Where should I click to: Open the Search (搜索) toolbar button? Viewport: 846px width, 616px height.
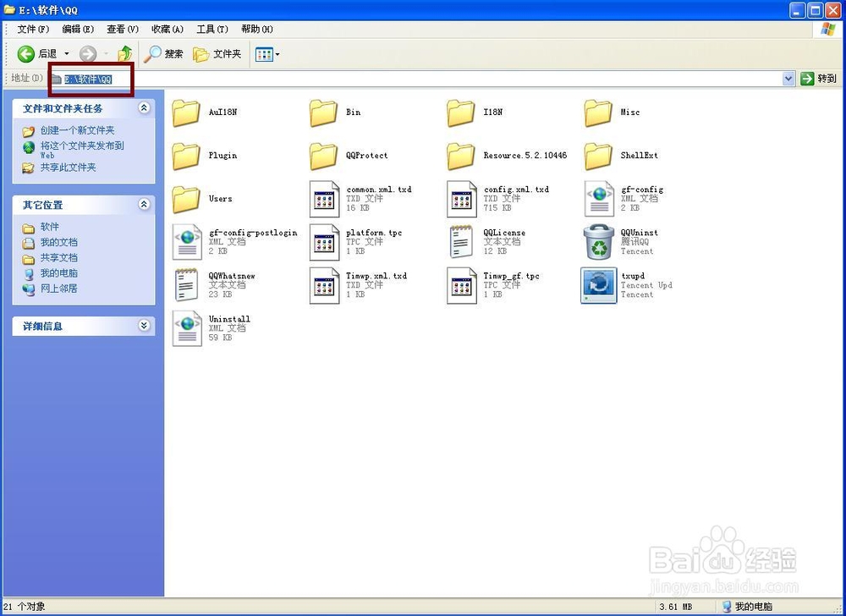tap(163, 54)
